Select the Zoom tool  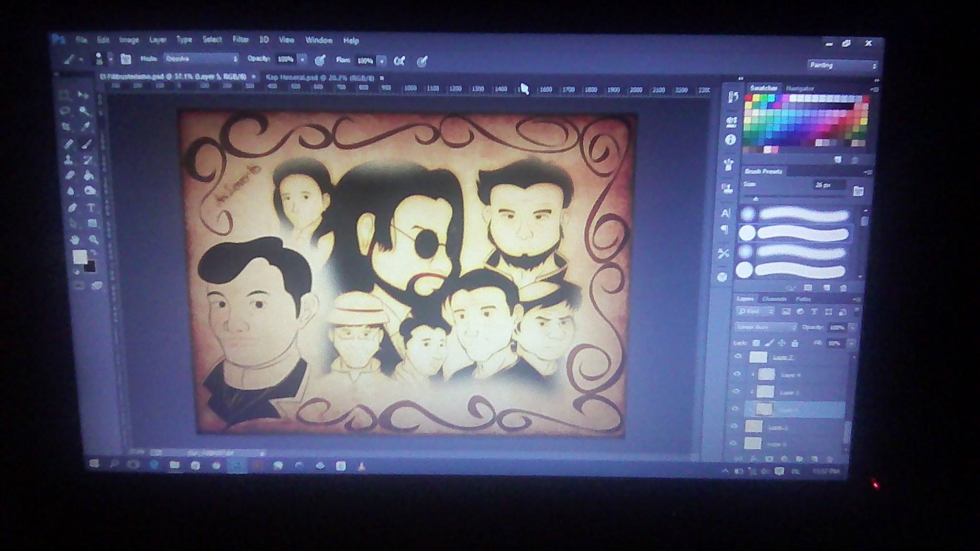tap(93, 239)
